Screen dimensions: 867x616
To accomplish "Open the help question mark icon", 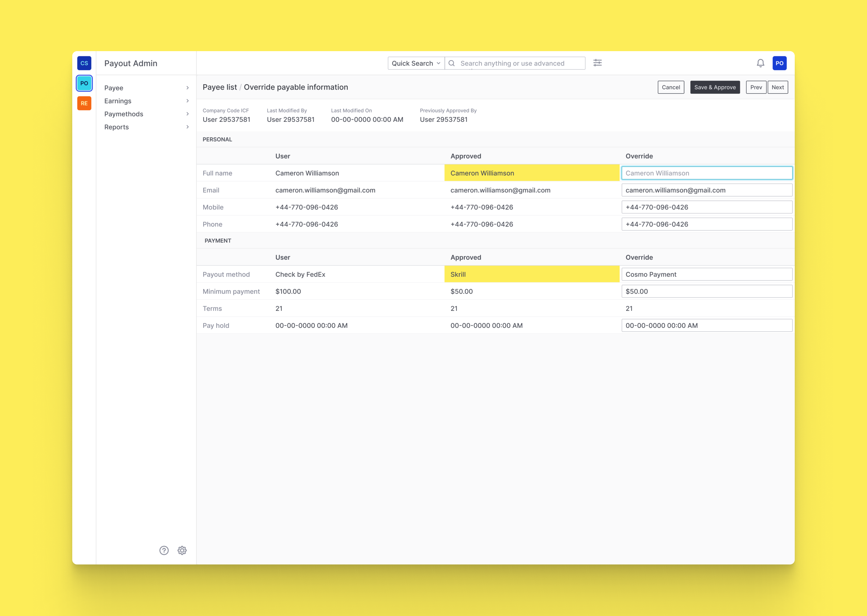I will 164,550.
